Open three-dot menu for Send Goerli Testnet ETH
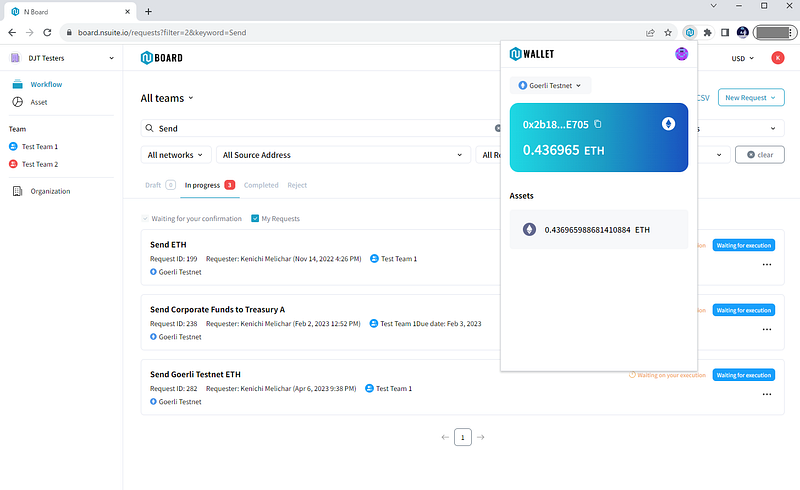 767,394
